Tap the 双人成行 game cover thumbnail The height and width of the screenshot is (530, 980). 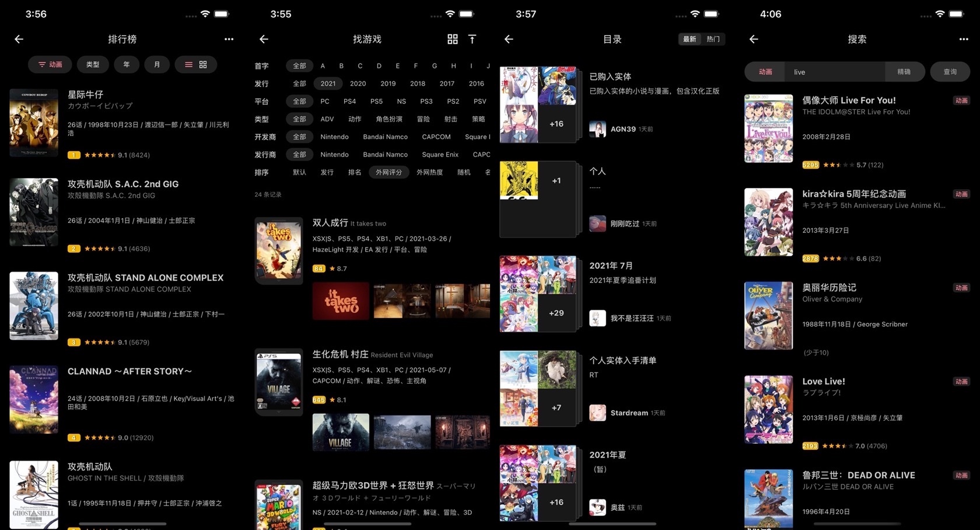click(x=278, y=250)
